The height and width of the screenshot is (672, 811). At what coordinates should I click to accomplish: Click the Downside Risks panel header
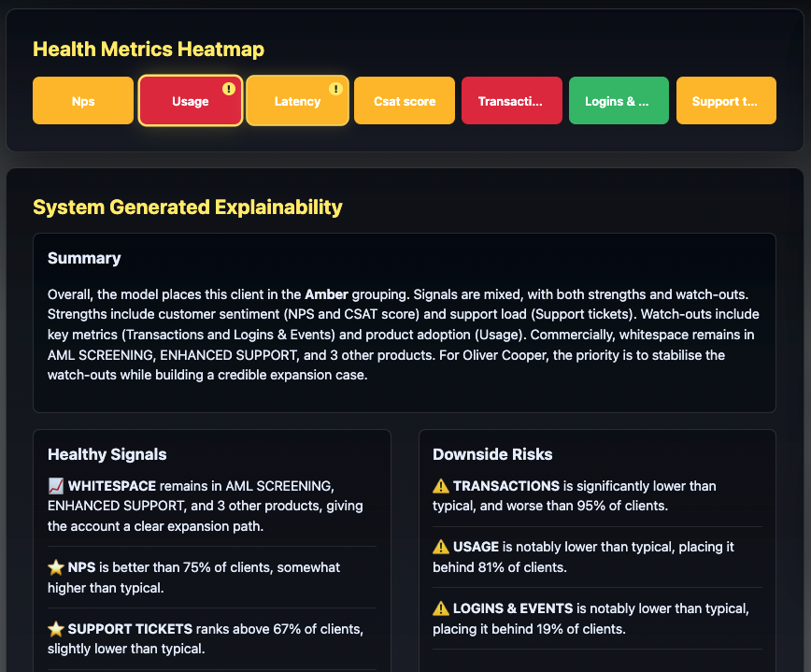point(492,454)
